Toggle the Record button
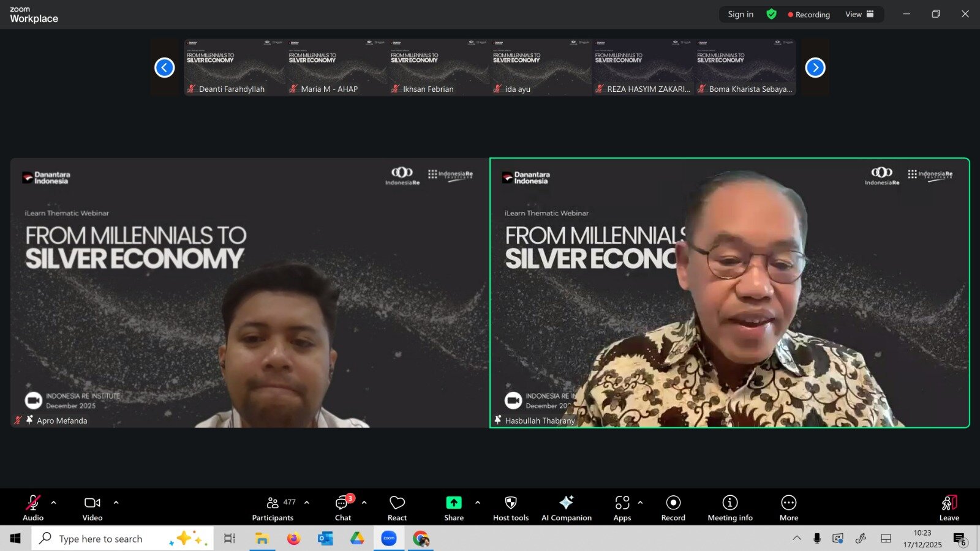The image size is (980, 551). point(673,508)
